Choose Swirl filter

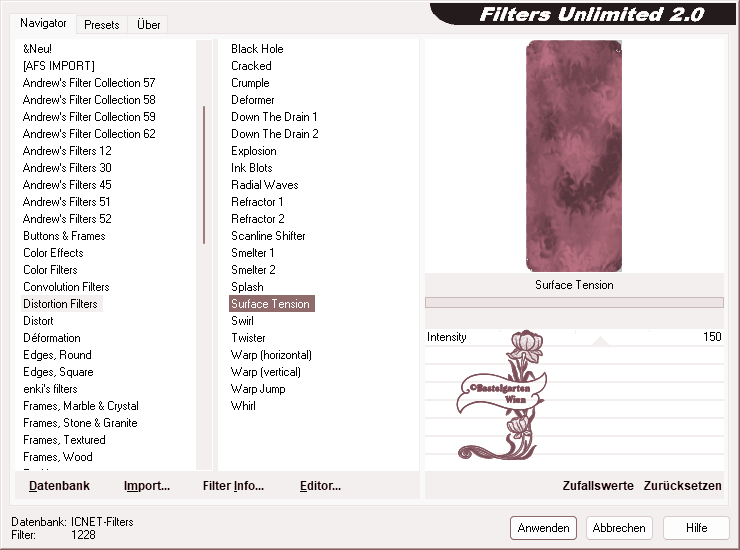pos(243,321)
